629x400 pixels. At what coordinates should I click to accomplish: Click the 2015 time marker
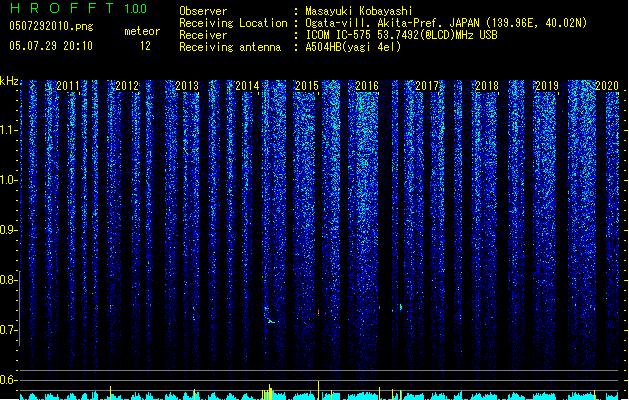click(x=307, y=86)
